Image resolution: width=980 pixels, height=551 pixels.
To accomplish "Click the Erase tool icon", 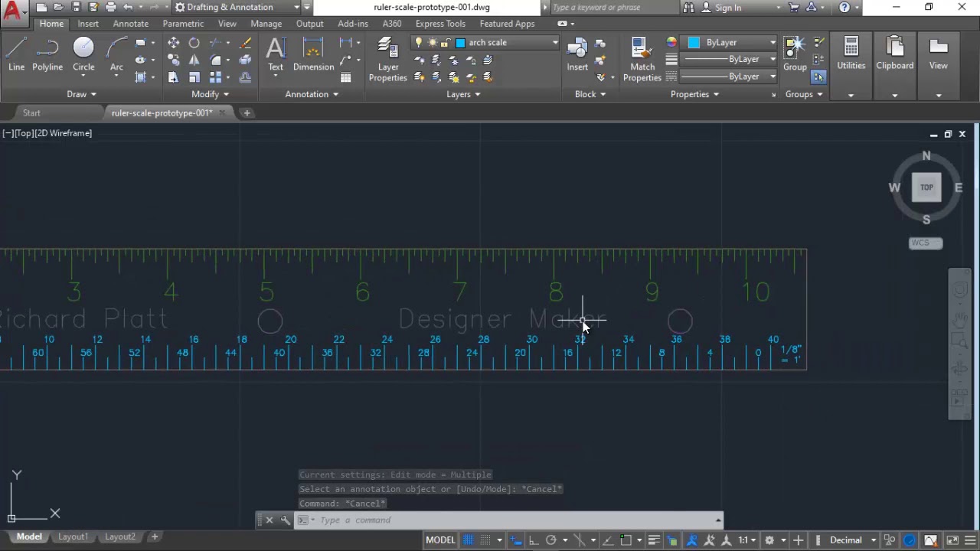I will point(245,43).
